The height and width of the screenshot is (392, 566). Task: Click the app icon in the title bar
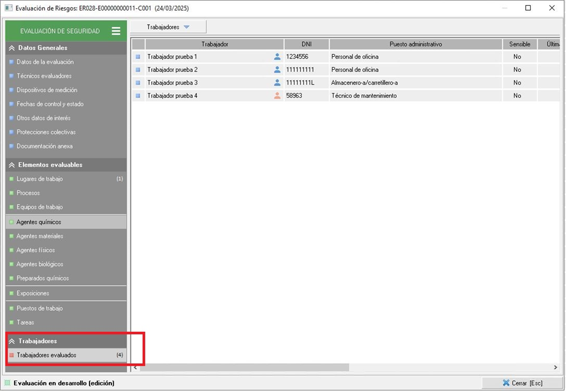[8, 8]
